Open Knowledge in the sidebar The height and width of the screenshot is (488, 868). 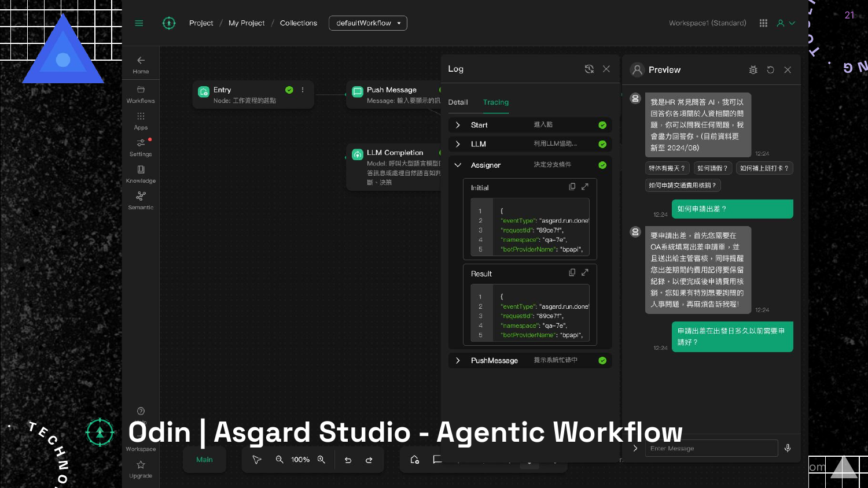(x=141, y=175)
